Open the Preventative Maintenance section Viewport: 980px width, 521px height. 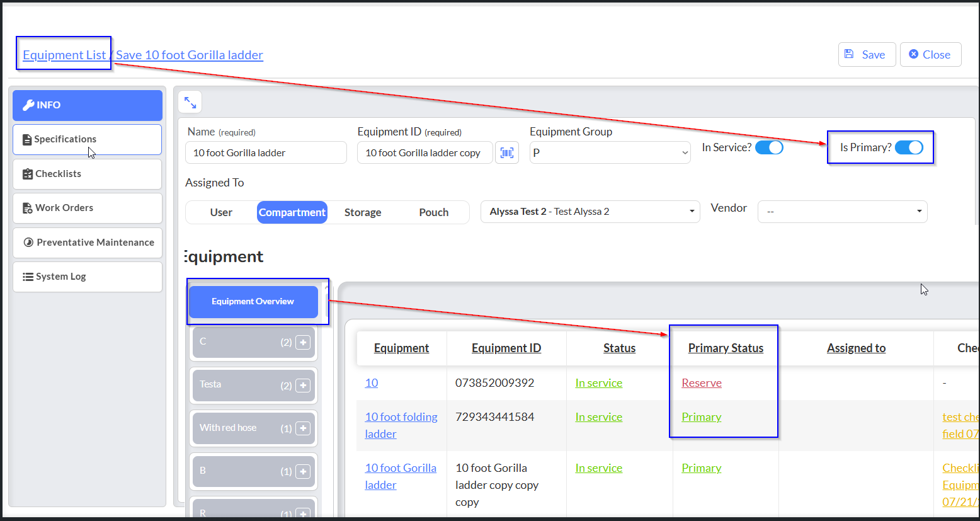coord(88,243)
